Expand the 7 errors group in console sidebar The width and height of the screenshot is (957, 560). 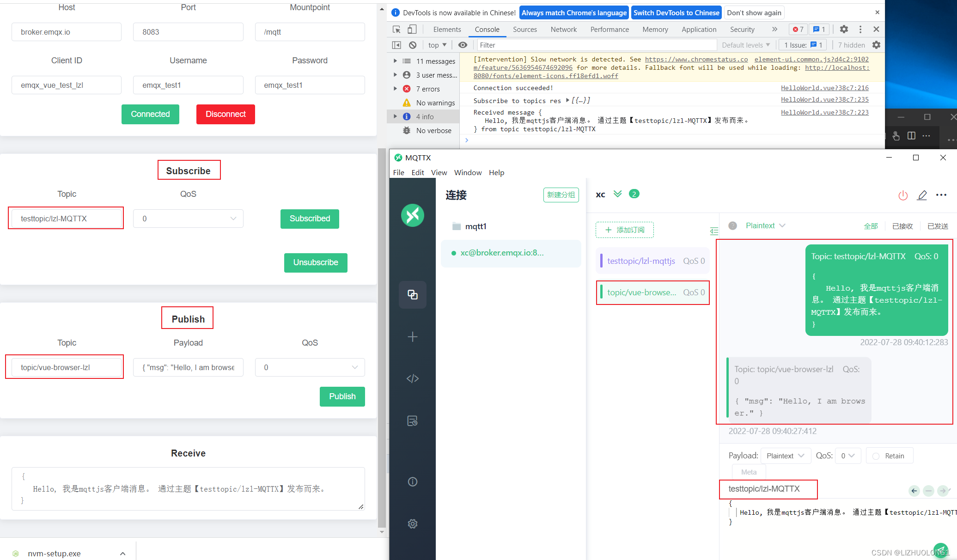pos(395,89)
